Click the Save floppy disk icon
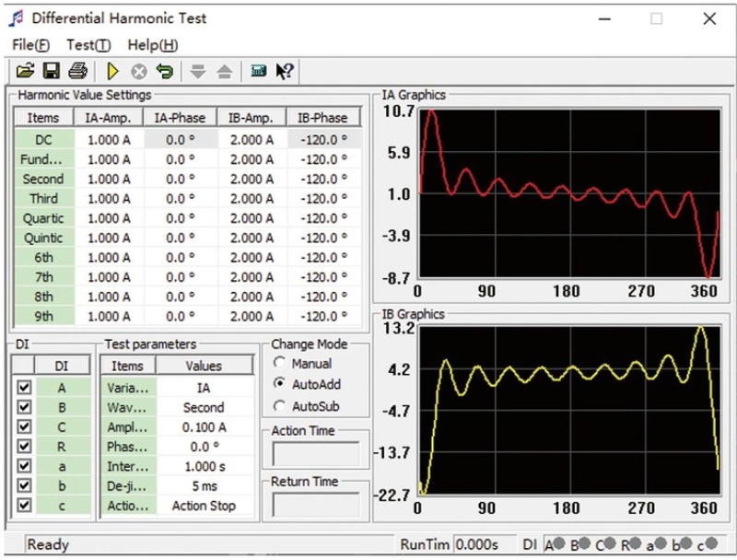This screenshot has height=560, width=737. [x=52, y=71]
